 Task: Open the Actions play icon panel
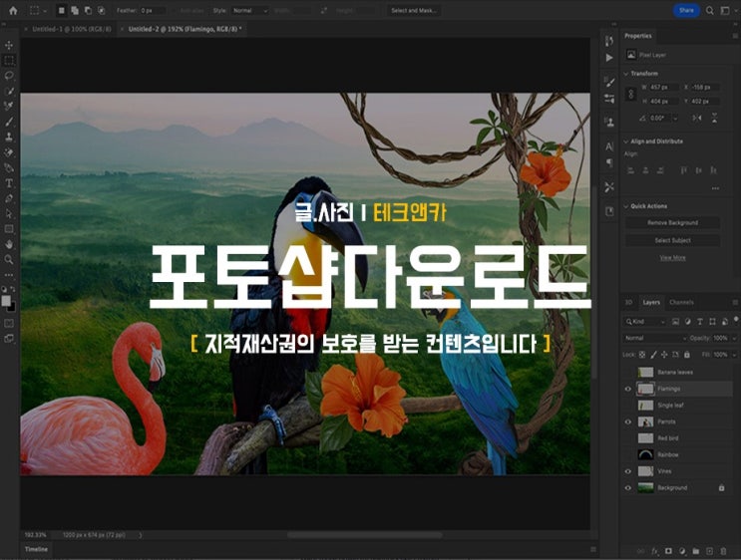click(x=609, y=58)
